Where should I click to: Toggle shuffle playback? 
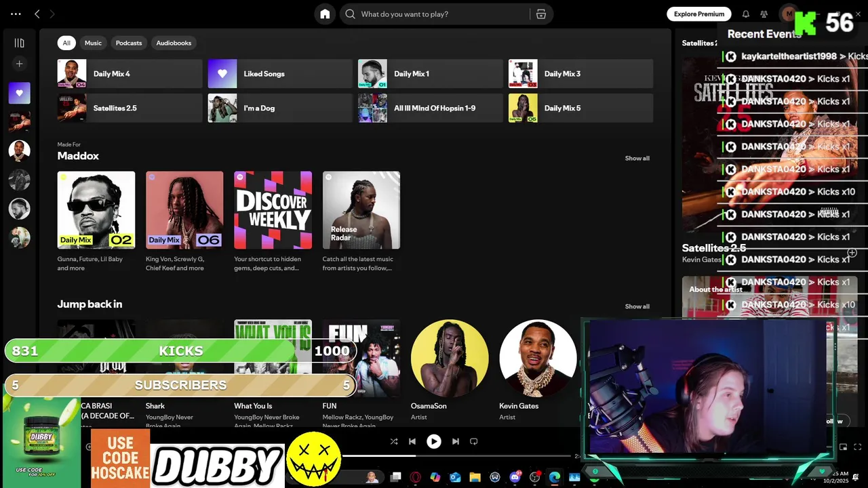(394, 441)
